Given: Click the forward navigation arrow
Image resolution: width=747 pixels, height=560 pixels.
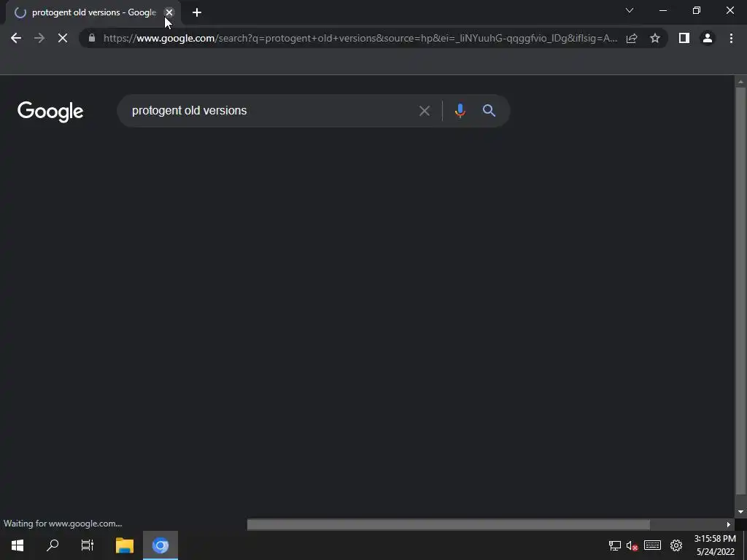Looking at the screenshot, I should tap(39, 38).
